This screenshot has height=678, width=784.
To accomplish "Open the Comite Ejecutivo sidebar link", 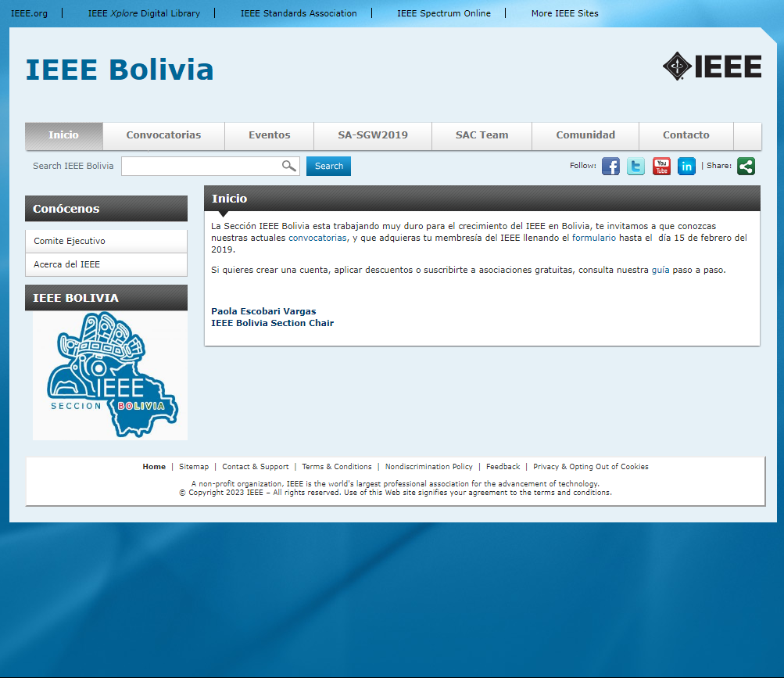I will [69, 240].
